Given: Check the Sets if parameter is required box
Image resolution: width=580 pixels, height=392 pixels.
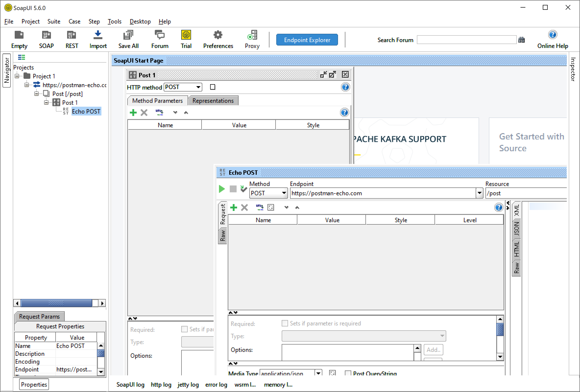Looking at the screenshot, I should [285, 323].
